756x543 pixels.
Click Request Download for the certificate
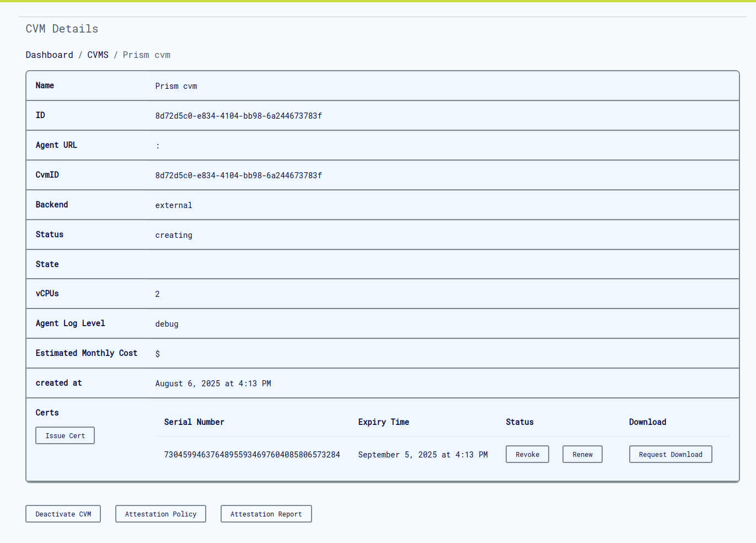coord(671,454)
